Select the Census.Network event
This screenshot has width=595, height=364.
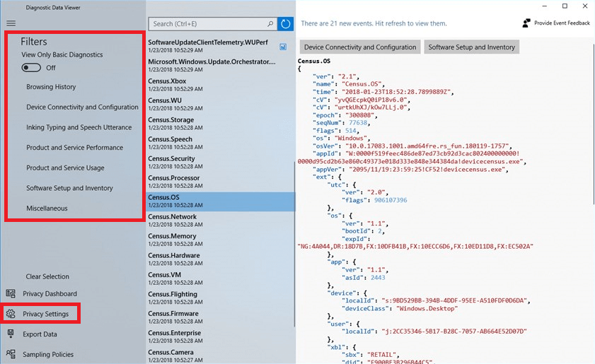pyautogui.click(x=220, y=221)
